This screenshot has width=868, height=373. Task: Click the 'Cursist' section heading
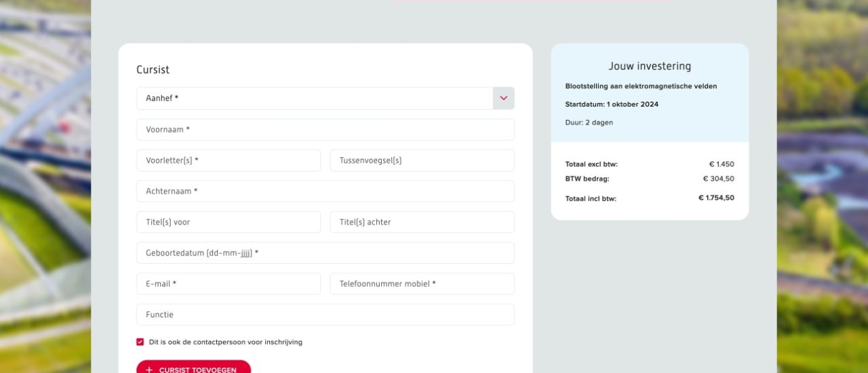[x=153, y=70]
